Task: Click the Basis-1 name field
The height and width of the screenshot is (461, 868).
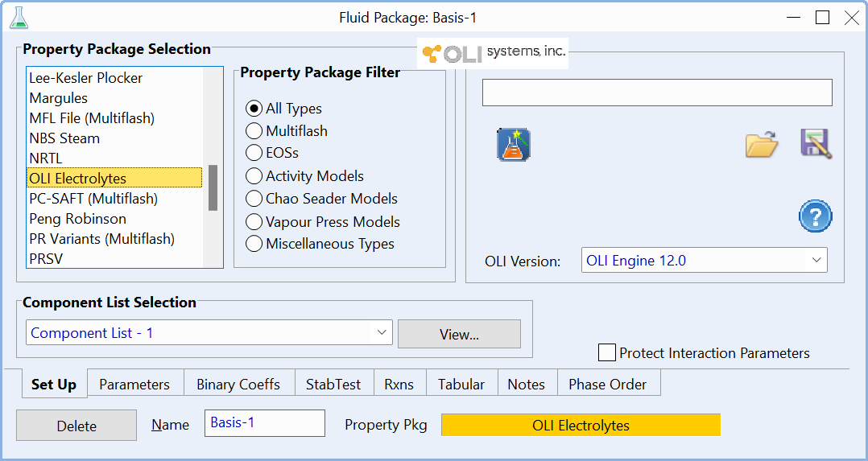Action: [x=265, y=423]
